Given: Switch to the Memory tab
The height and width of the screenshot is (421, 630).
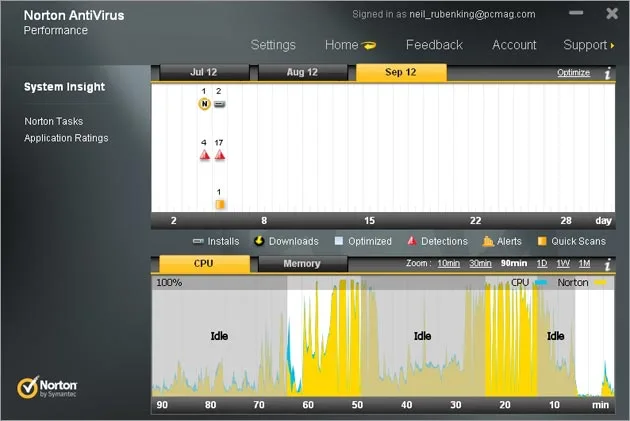Looking at the screenshot, I should pyautogui.click(x=302, y=264).
